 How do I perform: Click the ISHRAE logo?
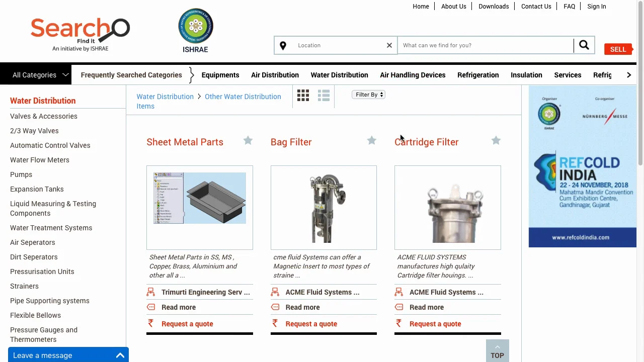196,30
